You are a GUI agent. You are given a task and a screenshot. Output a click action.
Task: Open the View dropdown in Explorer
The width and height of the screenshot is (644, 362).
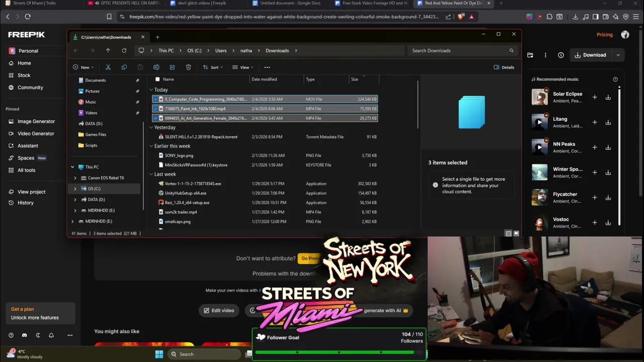pos(243,67)
